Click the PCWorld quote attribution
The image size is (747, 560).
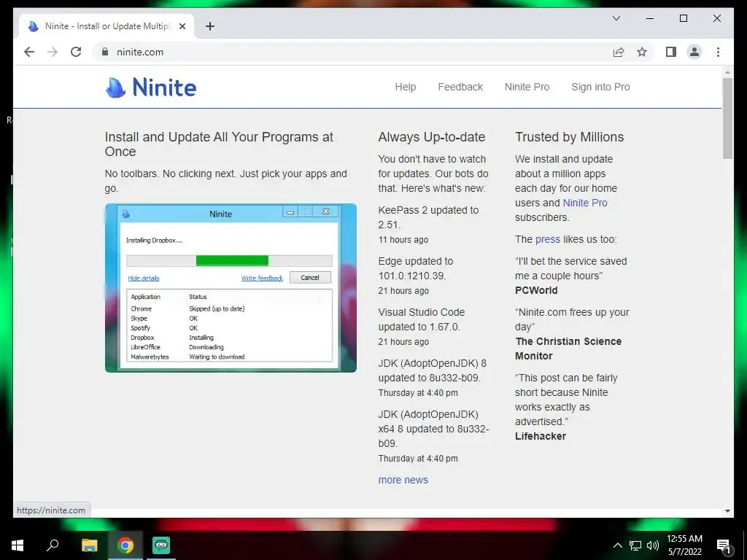click(536, 290)
